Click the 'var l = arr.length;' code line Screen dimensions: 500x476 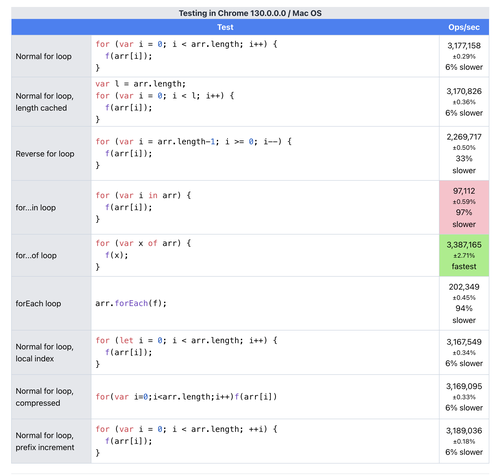coord(140,84)
